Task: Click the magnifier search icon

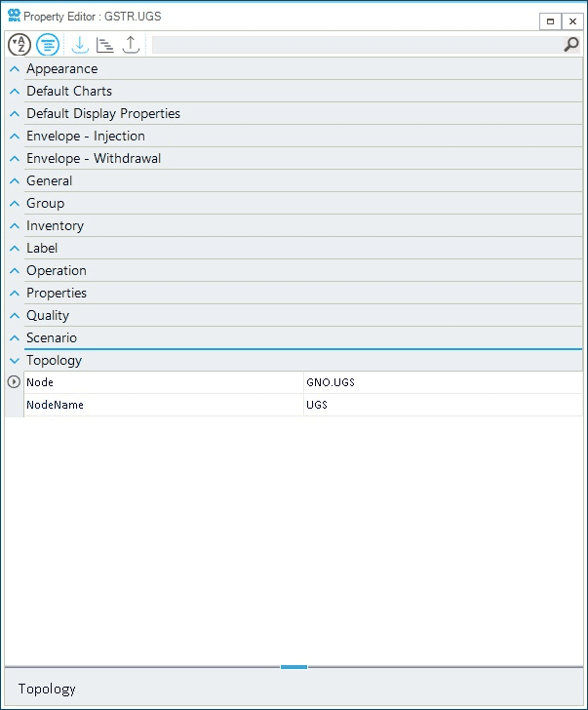Action: coord(571,45)
